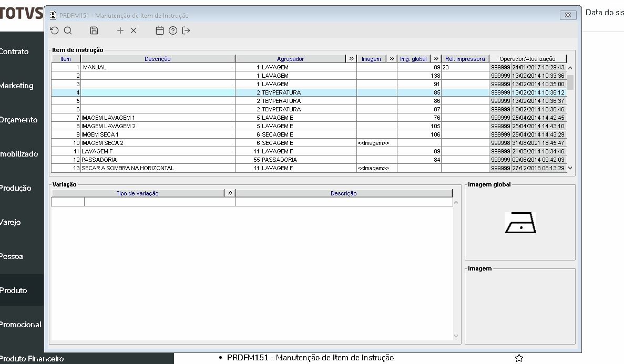Click Img. global value 138
This screenshot has height=364, width=624.
(x=420, y=76)
